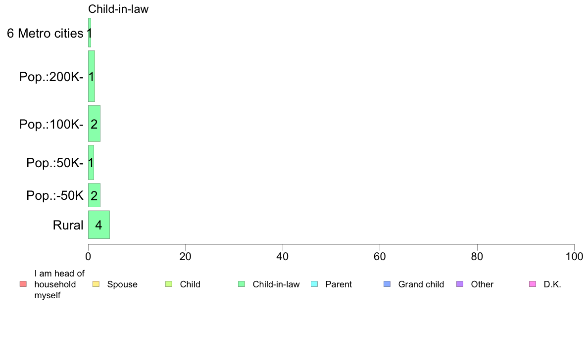Select the Pop.:200K- bar
Image resolution: width=588 pixels, height=364 pixels.
pos(92,76)
